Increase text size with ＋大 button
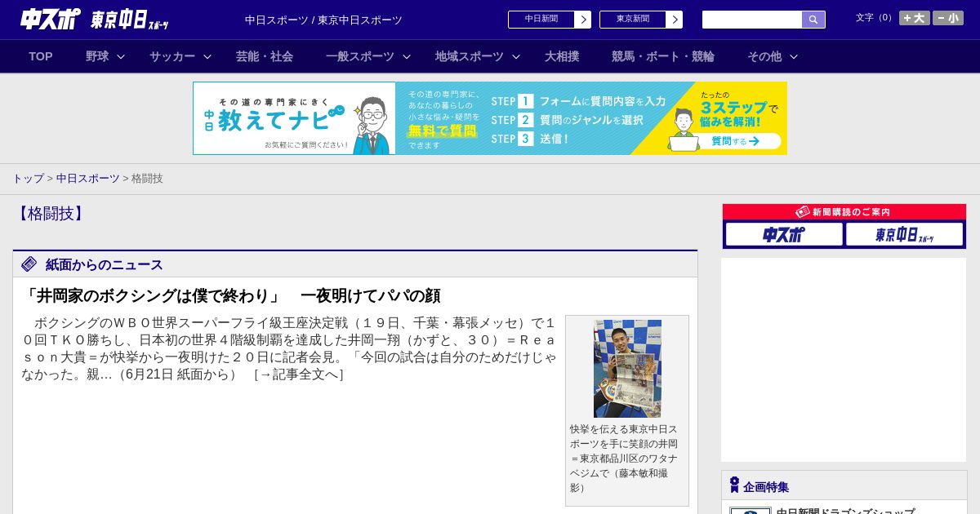This screenshot has height=514, width=980. tap(915, 18)
